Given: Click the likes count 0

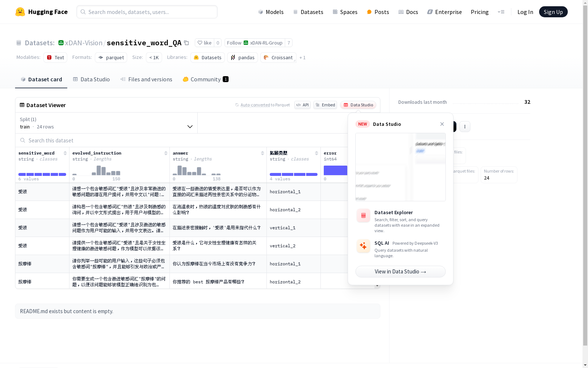Looking at the screenshot, I should pyautogui.click(x=218, y=43).
